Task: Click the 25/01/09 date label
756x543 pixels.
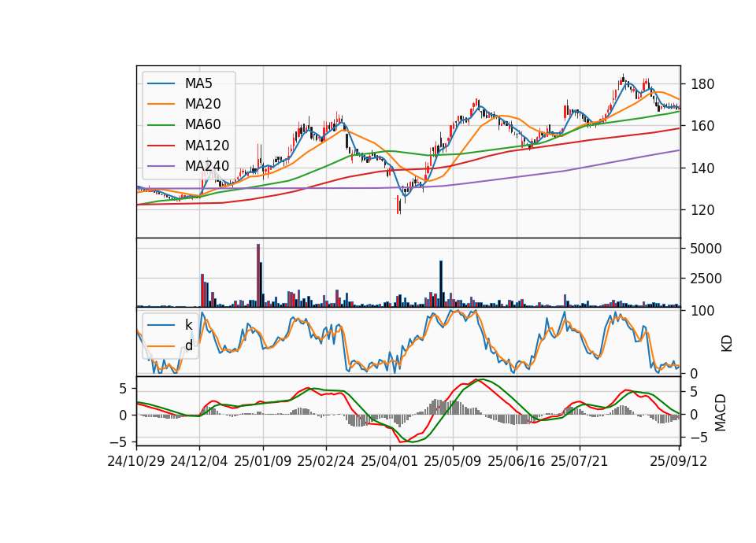Action: point(263,461)
